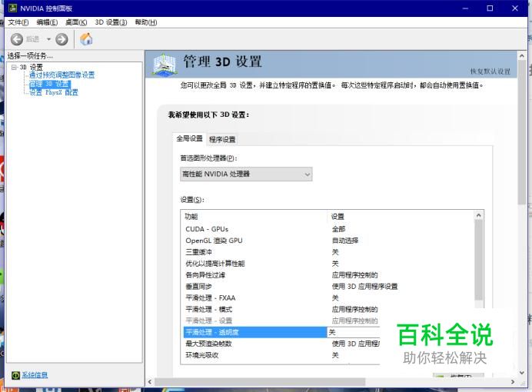This screenshot has width=532, height=392.
Task: Select the 垂直同步 row
Action: coord(330,287)
